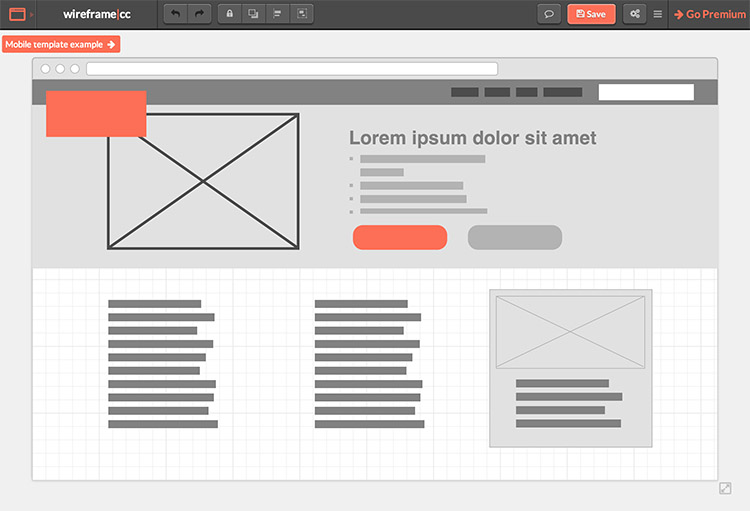Image resolution: width=750 pixels, height=511 pixels.
Task: Click the orange rounded button element
Action: 400,237
